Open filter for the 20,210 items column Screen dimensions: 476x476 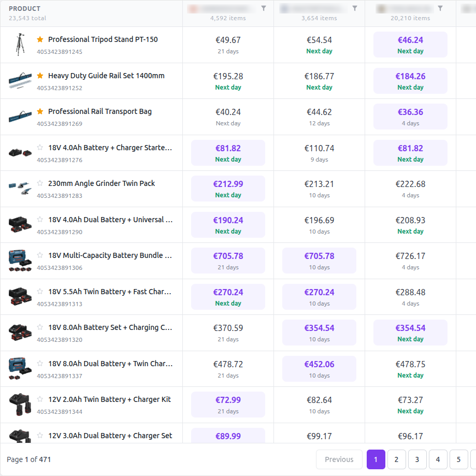(440, 8)
